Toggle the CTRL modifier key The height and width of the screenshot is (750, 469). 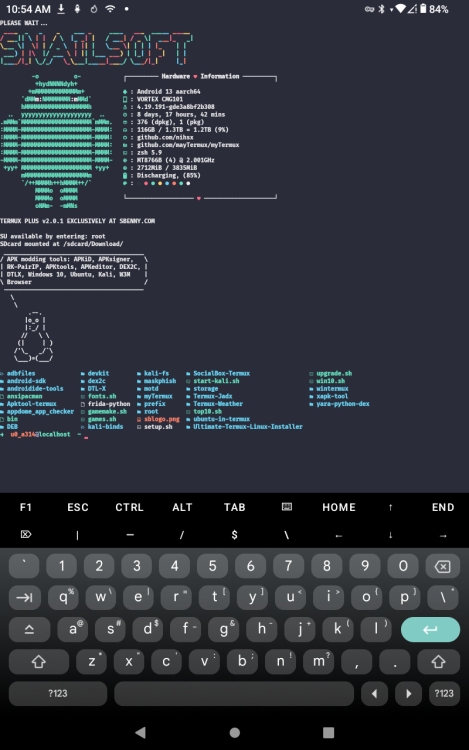point(130,507)
